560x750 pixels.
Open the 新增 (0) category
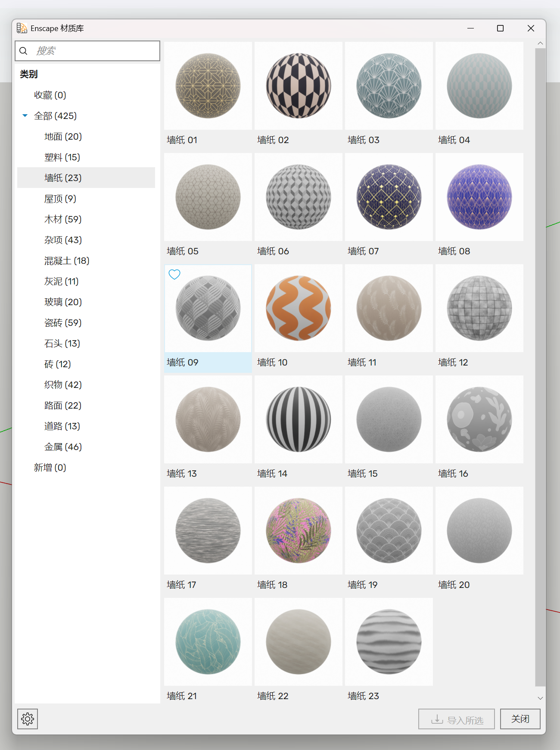click(50, 468)
